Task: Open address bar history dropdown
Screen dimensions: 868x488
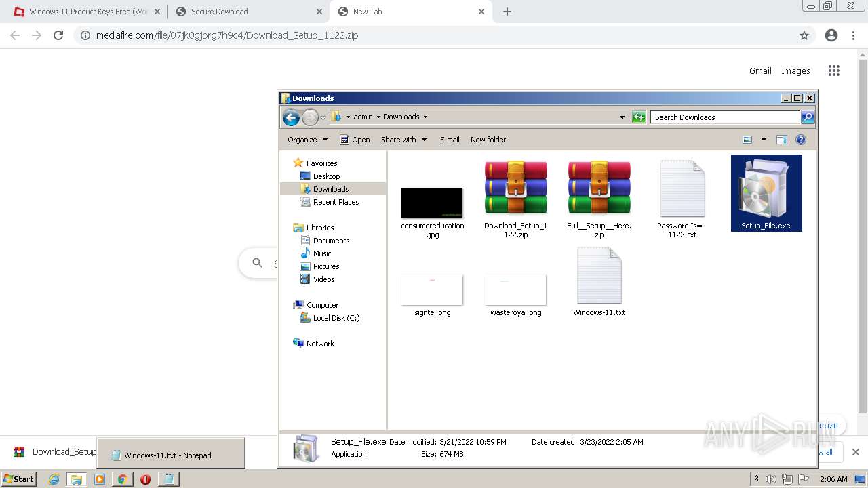Action: coord(622,117)
